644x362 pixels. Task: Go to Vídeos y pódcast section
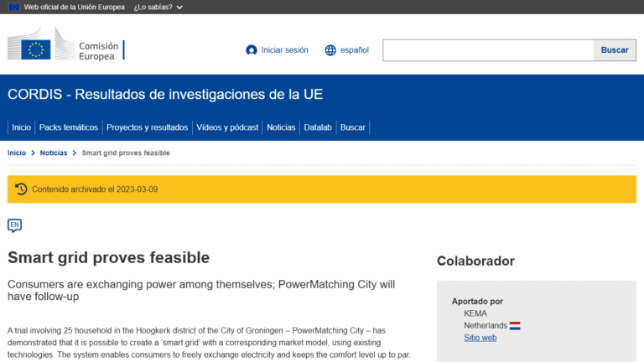point(226,127)
